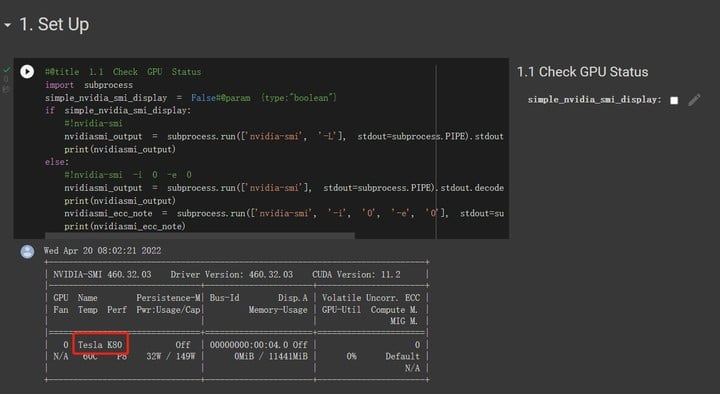Click the "1. Set Up" section heading
The width and height of the screenshot is (720, 394).
point(54,24)
